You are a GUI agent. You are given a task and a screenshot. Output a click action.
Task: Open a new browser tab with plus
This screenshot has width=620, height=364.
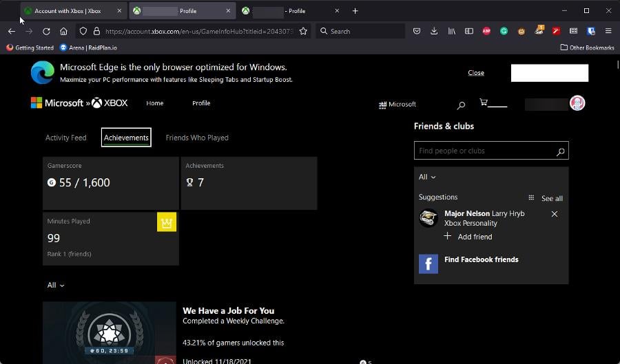(x=355, y=11)
